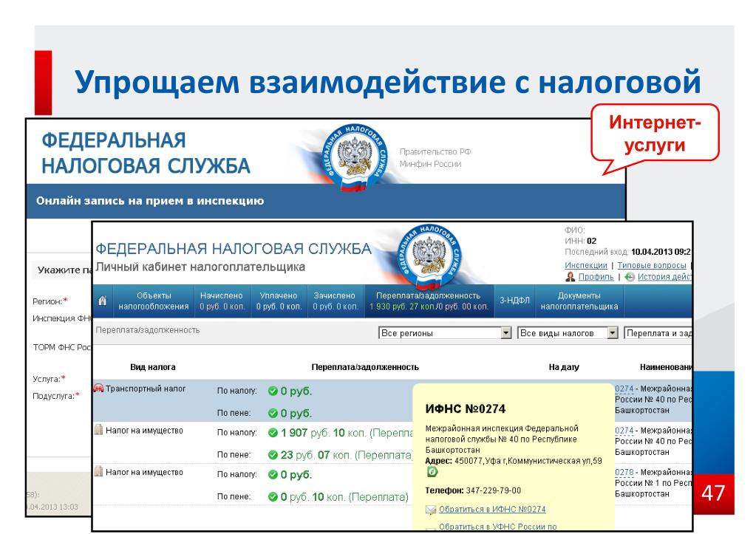The image size is (756, 534).
Task: Click the 0274 link in the Транспортный налог row
Action: [x=624, y=388]
